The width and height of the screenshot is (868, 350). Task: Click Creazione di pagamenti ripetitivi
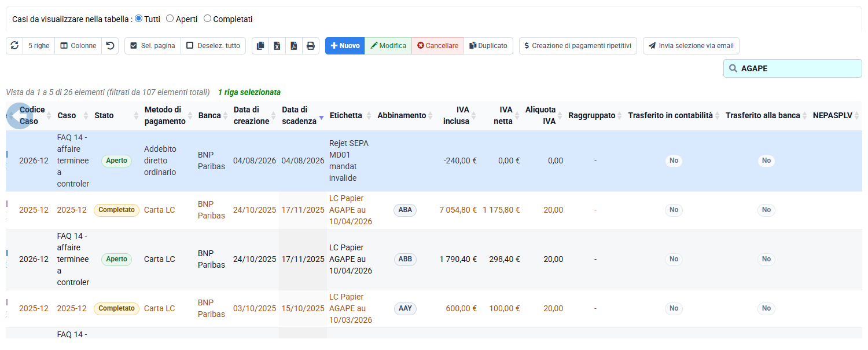(578, 46)
